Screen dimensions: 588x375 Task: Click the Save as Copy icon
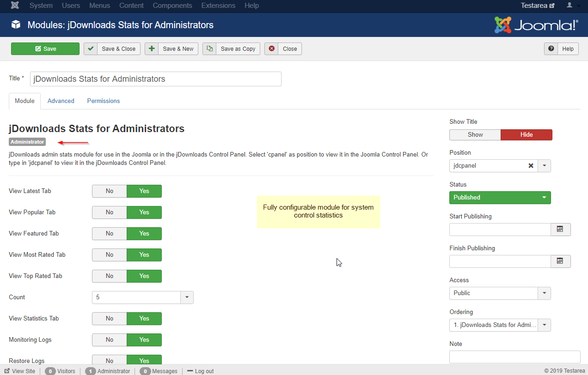[209, 48]
